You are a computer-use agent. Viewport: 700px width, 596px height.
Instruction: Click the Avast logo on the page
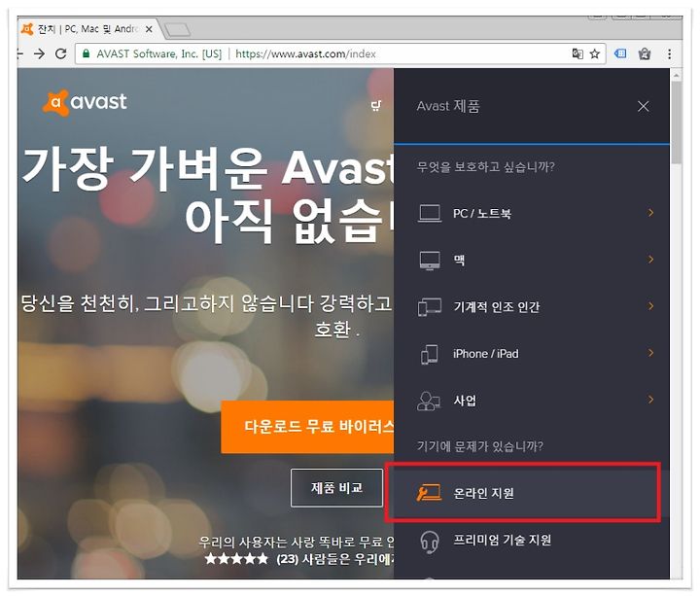click(85, 102)
